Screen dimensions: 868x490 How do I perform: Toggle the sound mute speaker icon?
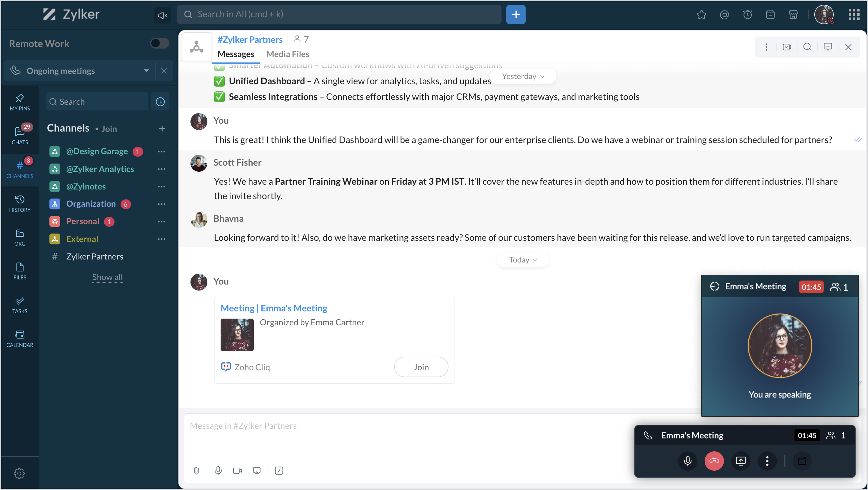162,15
